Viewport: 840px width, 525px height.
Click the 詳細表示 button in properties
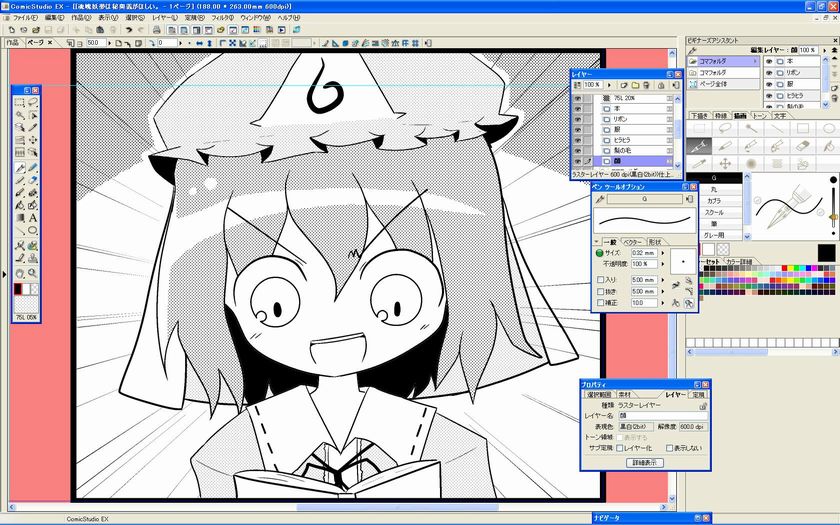pos(644,462)
